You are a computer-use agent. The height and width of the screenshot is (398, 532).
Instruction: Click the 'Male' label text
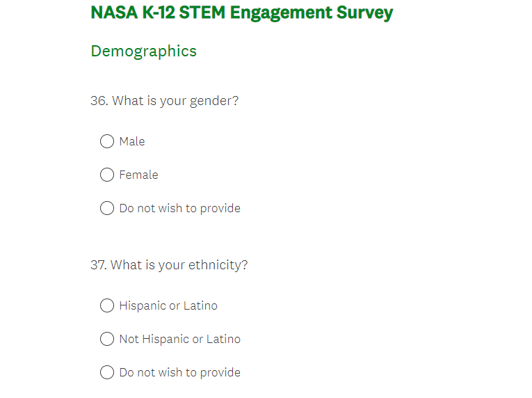pyautogui.click(x=132, y=141)
